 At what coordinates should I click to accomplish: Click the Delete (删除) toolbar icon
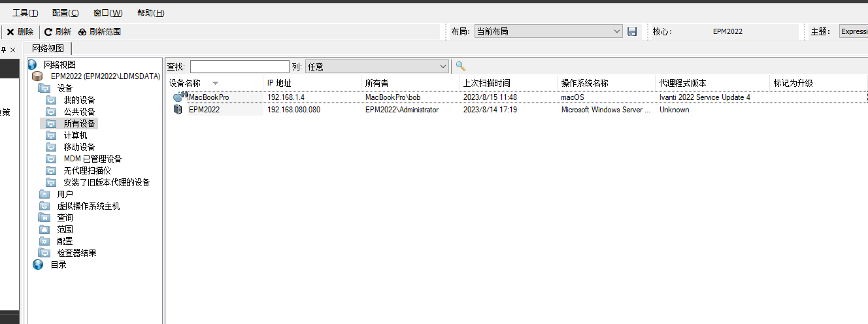click(10, 31)
